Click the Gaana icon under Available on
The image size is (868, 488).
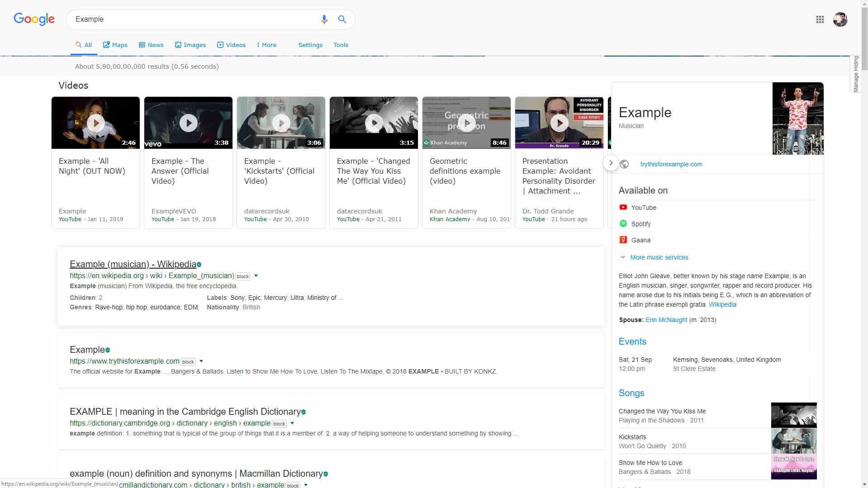pos(623,240)
